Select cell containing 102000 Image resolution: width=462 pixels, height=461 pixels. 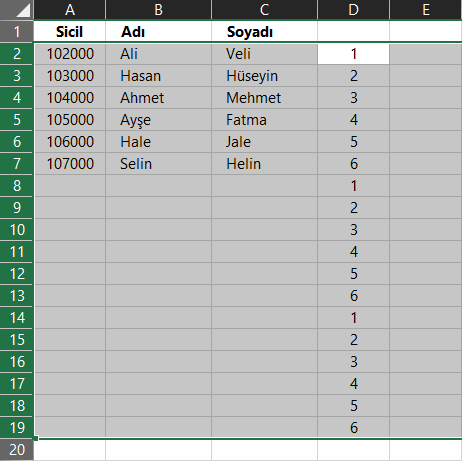coord(70,54)
